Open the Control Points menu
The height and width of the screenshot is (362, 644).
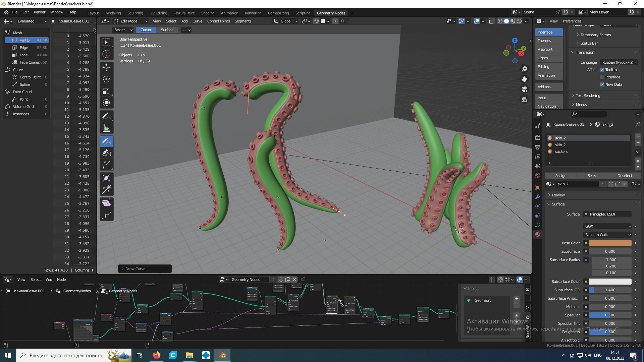tap(218, 21)
